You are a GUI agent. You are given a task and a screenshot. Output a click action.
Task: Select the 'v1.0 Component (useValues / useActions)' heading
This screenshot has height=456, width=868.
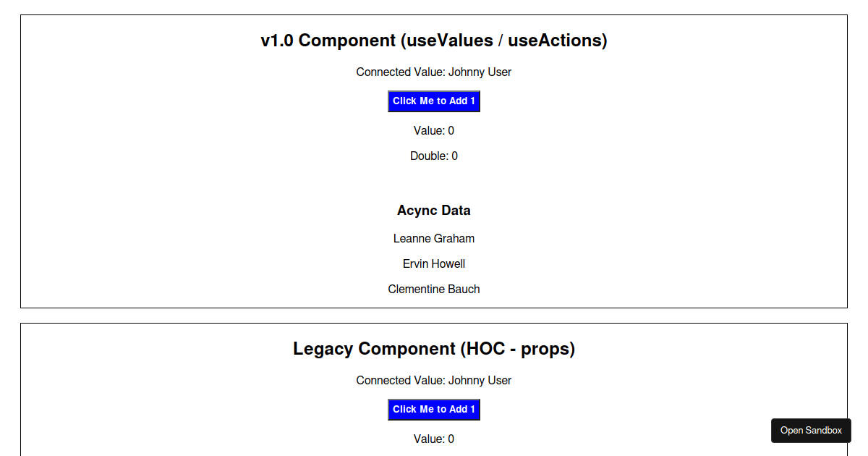pos(433,41)
